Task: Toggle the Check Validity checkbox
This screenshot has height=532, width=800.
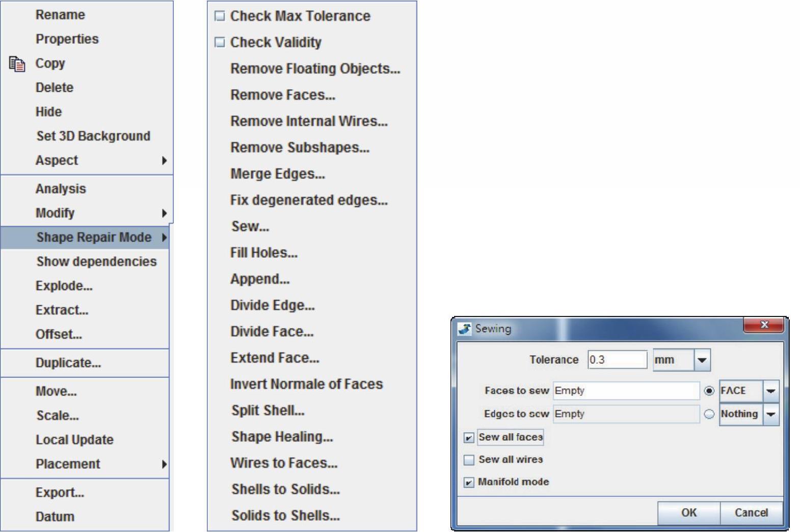Action: click(x=220, y=42)
